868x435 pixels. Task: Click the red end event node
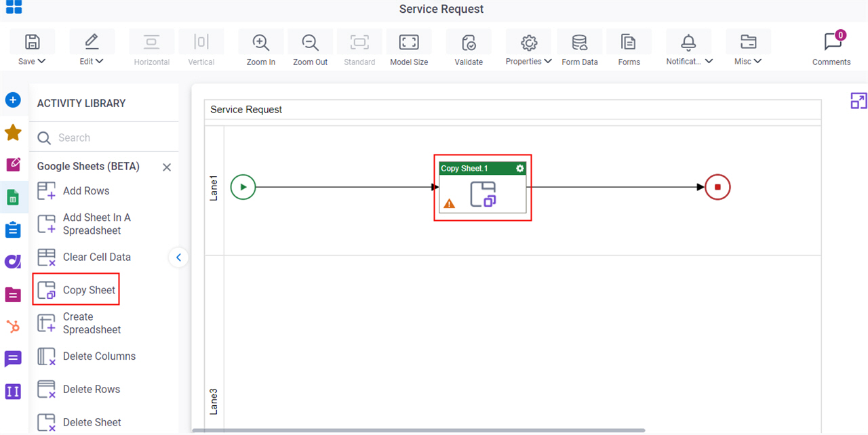click(717, 187)
